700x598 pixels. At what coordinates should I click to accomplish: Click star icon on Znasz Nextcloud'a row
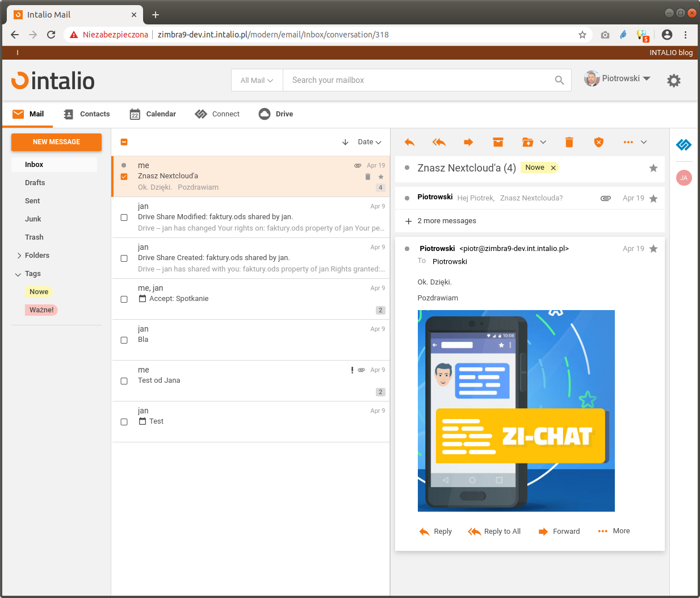click(381, 177)
